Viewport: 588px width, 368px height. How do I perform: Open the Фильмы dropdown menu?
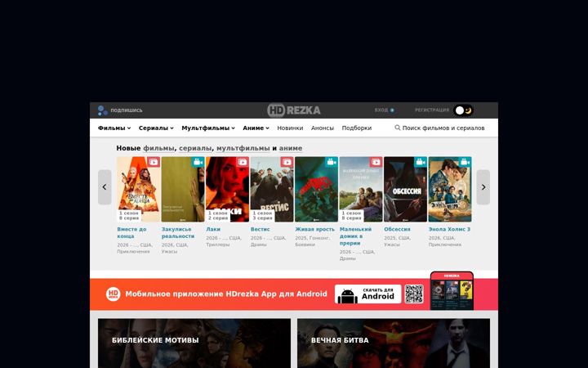click(114, 128)
